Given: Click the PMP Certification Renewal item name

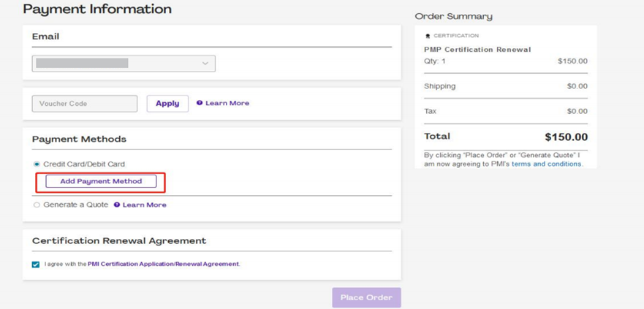Looking at the screenshot, I should coord(477,50).
